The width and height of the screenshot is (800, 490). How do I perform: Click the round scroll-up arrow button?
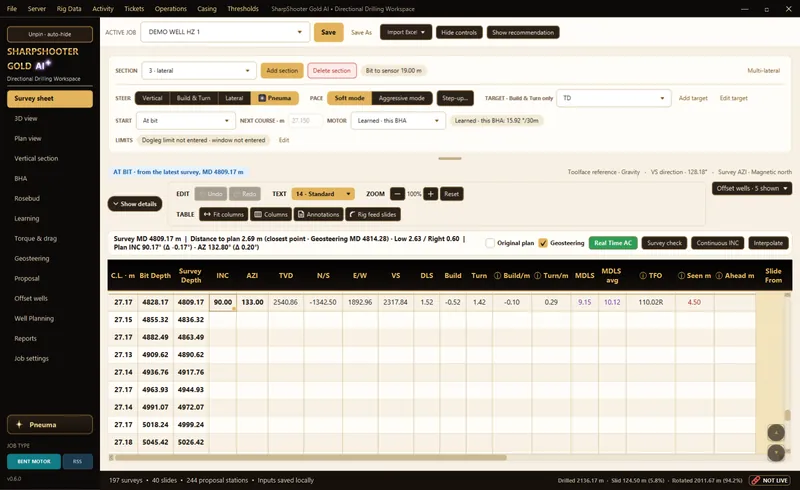[x=776, y=433]
